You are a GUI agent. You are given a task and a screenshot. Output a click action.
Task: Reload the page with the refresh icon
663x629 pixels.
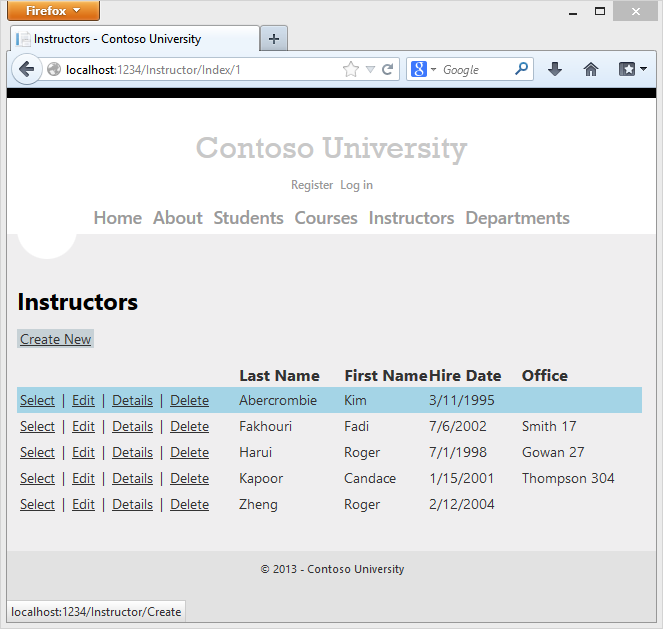point(387,70)
